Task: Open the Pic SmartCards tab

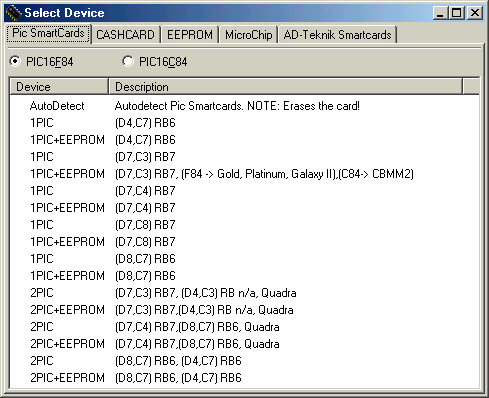Action: pos(48,33)
